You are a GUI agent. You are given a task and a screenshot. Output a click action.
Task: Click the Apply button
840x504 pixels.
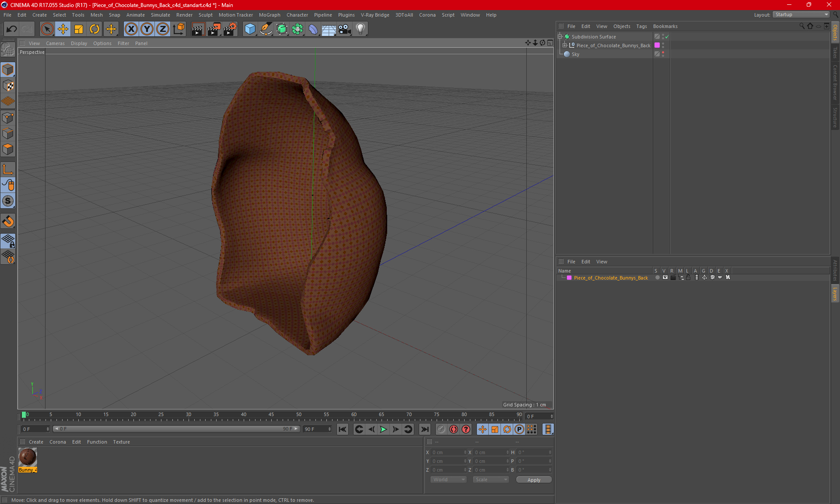click(x=534, y=480)
